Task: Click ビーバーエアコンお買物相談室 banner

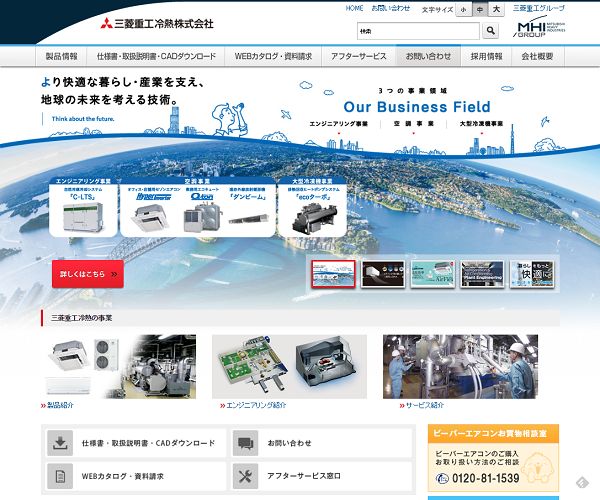Action: (493, 458)
